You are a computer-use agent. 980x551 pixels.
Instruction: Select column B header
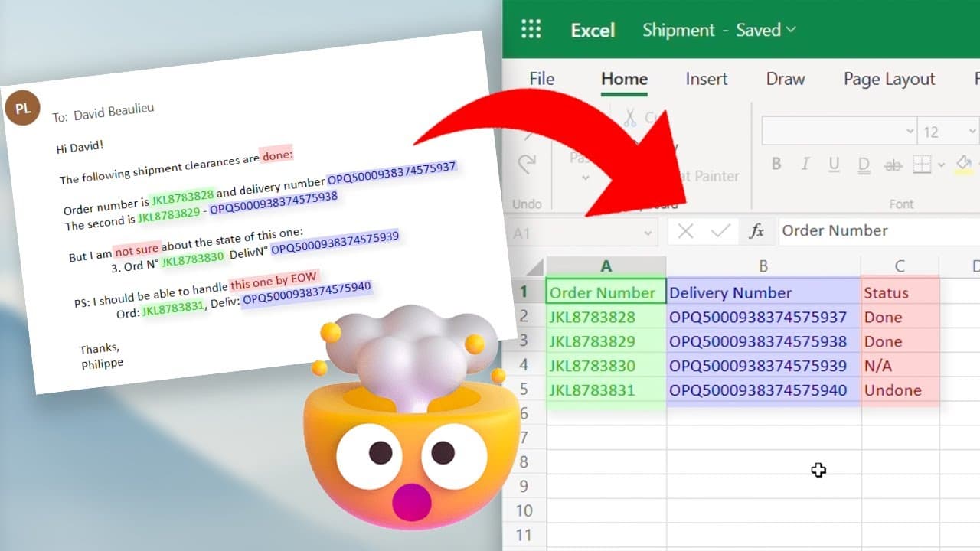click(763, 266)
